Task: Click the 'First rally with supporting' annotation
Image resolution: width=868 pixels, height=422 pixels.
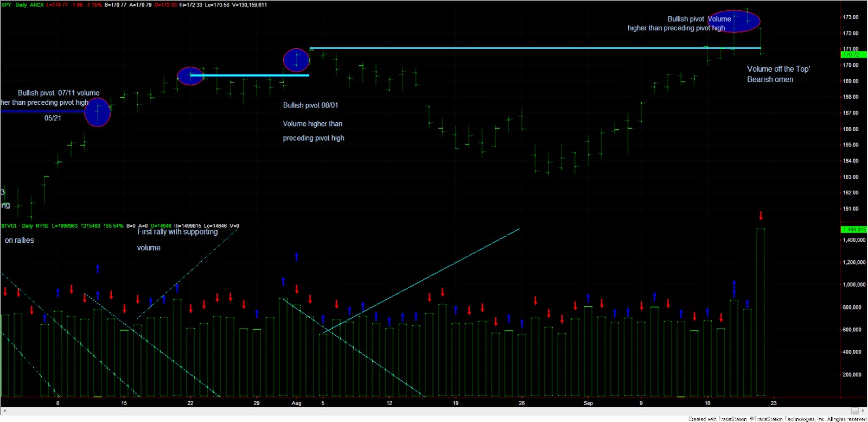Action: pos(177,232)
